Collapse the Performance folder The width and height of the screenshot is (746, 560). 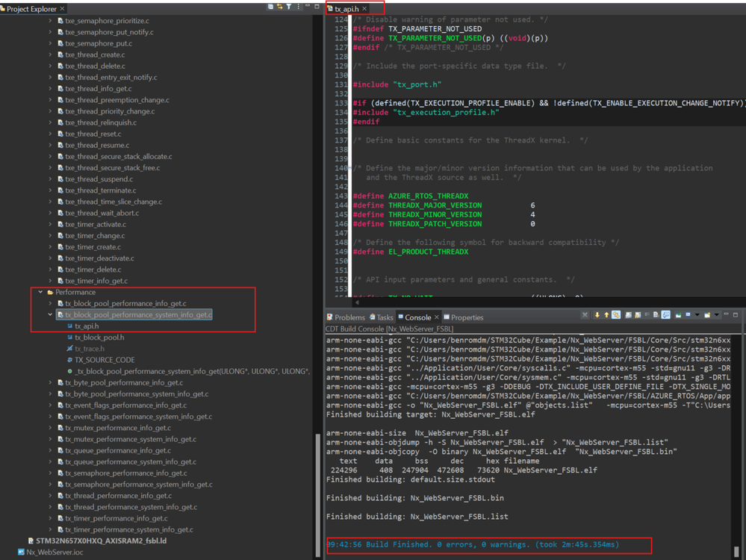click(40, 292)
